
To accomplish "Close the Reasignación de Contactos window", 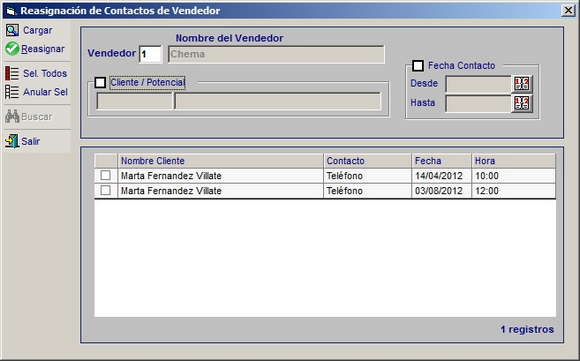I will click(568, 10).
